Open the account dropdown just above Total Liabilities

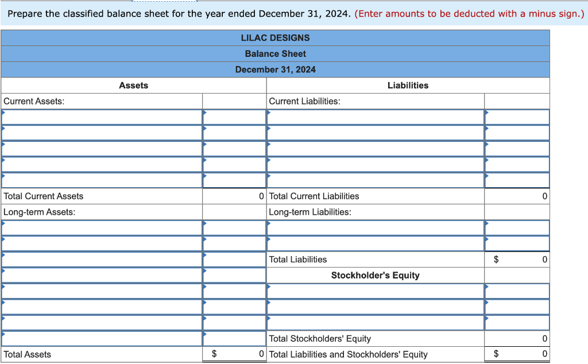[x=376, y=243]
